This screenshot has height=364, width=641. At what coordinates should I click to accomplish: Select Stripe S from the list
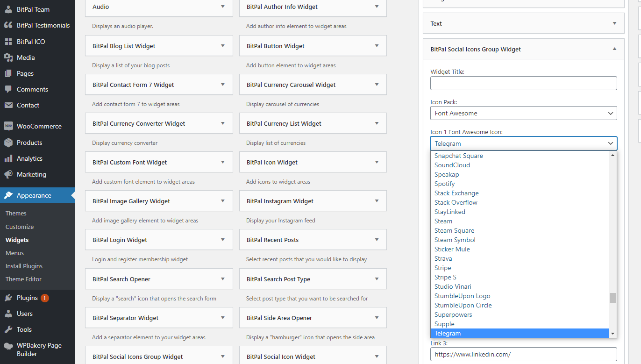point(520,277)
